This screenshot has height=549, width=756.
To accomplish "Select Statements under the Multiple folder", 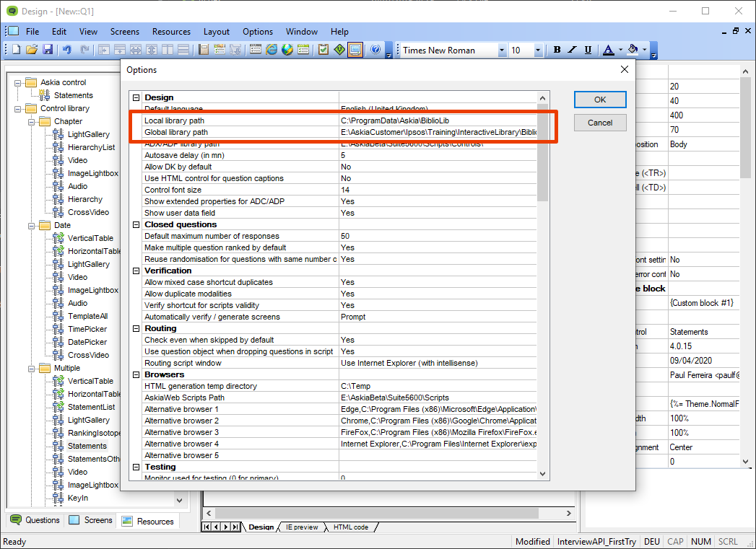I will [87, 446].
